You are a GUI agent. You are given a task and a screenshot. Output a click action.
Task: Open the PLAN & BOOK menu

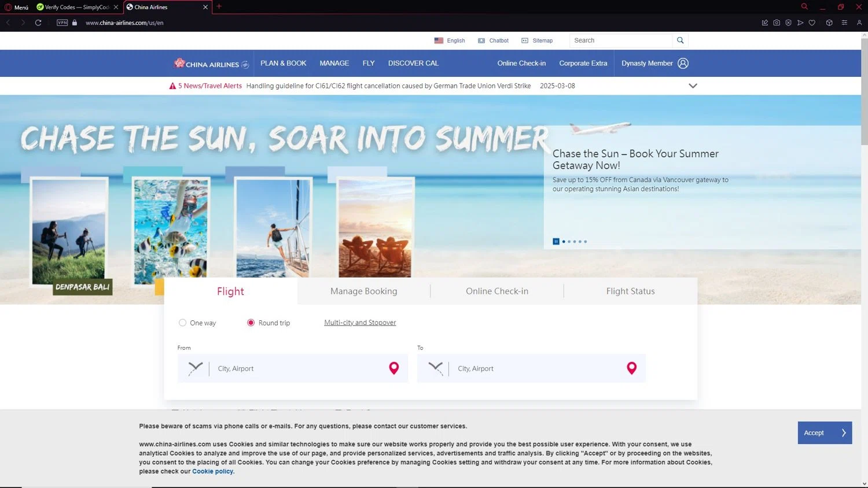pos(284,64)
